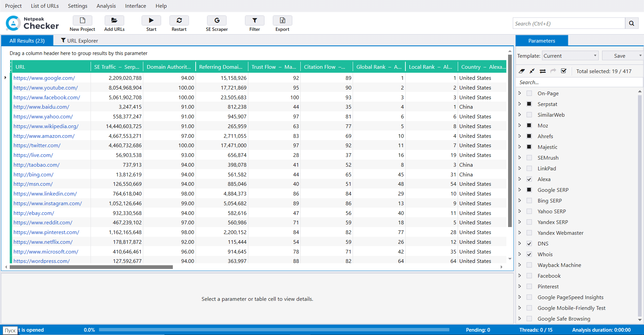644x335 pixels.
Task: Click the Restart refresh icon
Action: click(x=179, y=20)
